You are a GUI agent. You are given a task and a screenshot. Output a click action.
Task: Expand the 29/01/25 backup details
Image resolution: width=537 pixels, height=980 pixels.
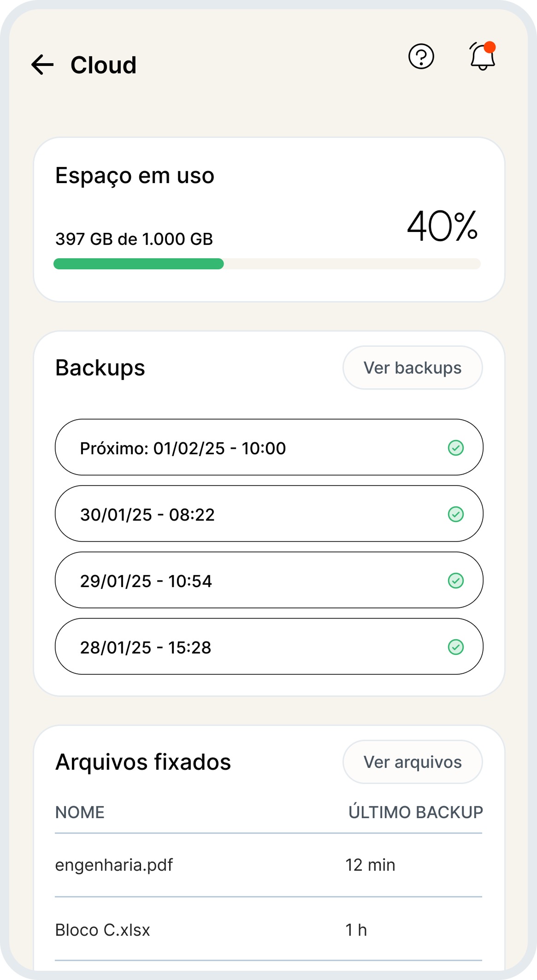(x=230, y=580)
